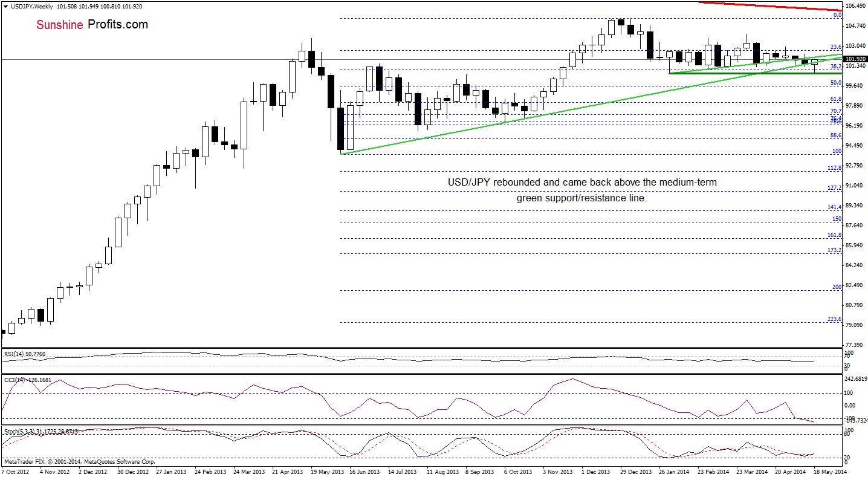Image resolution: width=868 pixels, height=477 pixels.
Task: Click the RSI(14) 50.7760 indicator label
Action: click(25, 353)
